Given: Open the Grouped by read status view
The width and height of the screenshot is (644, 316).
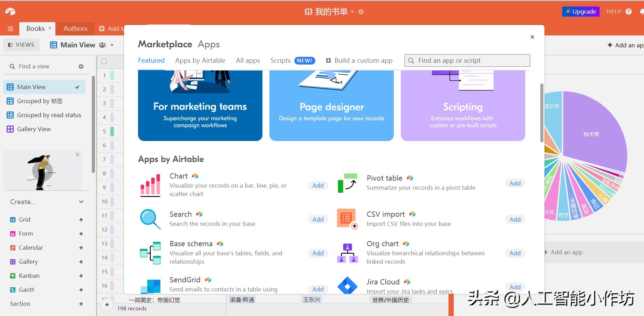Looking at the screenshot, I should click(x=44, y=115).
